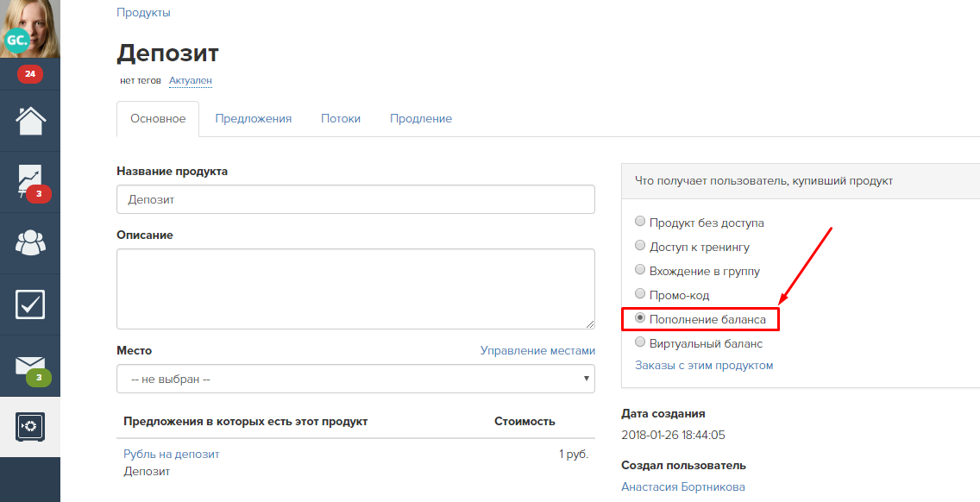The height and width of the screenshot is (502, 980).
Task: Select the 'Виртуальный баланс' radio option
Action: point(640,342)
